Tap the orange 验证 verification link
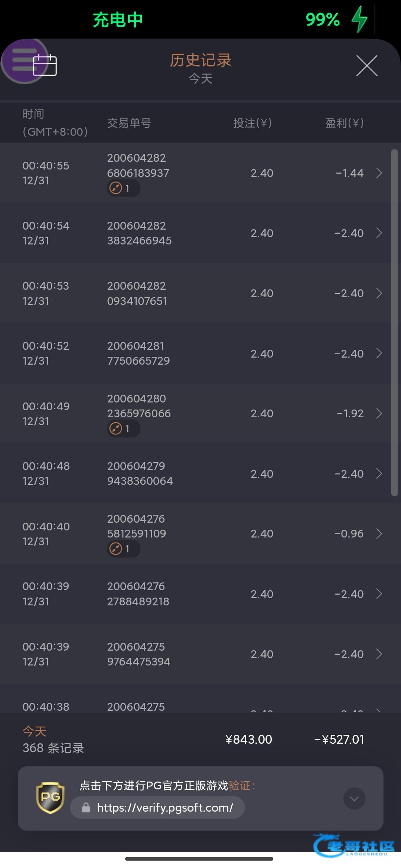Image resolution: width=401 pixels, height=868 pixels. click(239, 786)
